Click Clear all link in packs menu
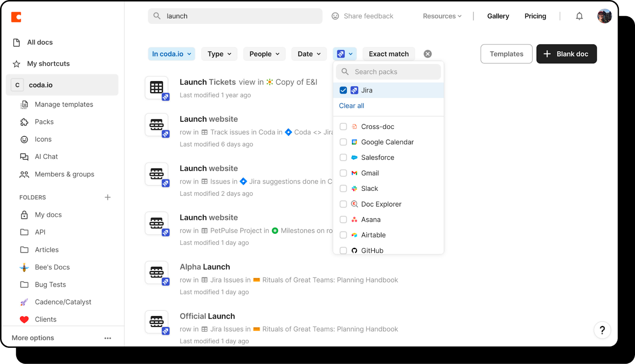Viewport: 635px width, 364px height. point(352,106)
